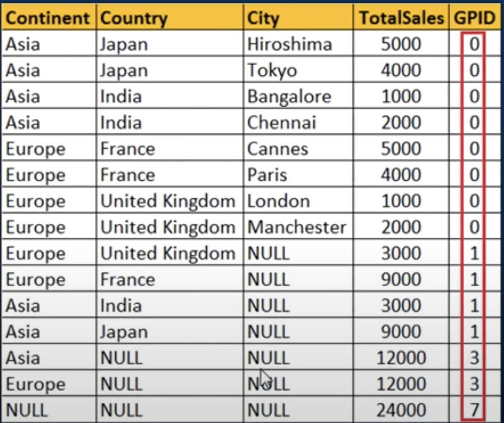The width and height of the screenshot is (504, 423).
Task: Click the Manchester cell
Action: 298,227
